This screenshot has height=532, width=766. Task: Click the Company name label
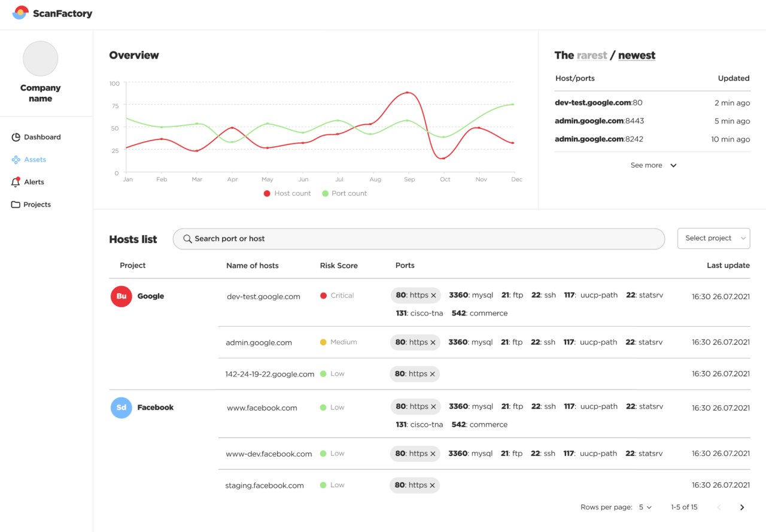coord(41,93)
